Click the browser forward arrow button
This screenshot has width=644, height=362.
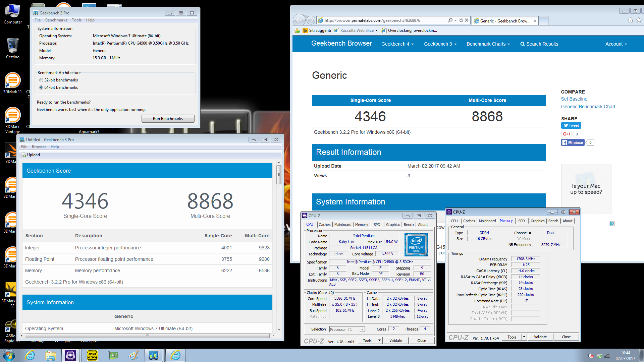pyautogui.click(x=311, y=20)
